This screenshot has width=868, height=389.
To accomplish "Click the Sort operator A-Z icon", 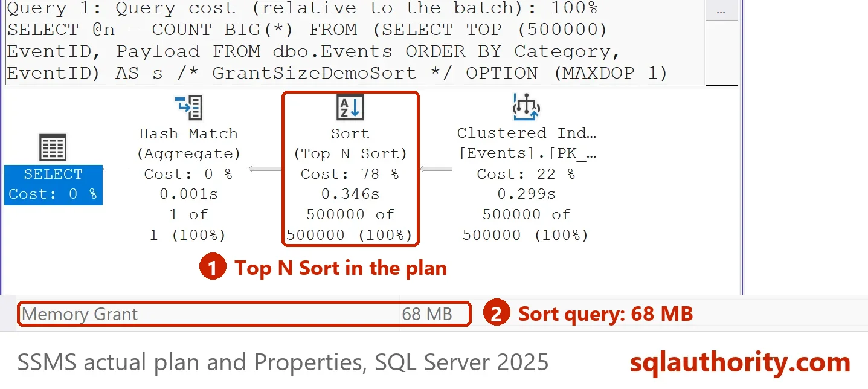I will point(350,108).
